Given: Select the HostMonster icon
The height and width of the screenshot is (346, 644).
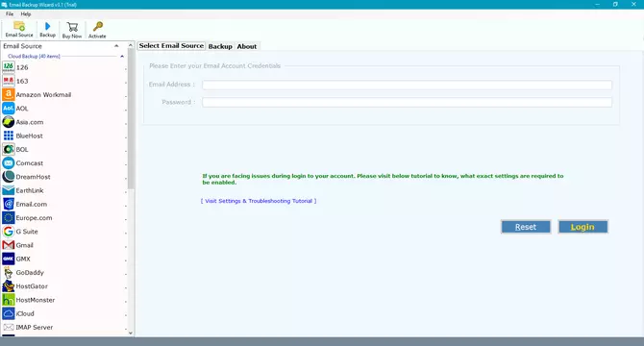Looking at the screenshot, I should point(9,300).
